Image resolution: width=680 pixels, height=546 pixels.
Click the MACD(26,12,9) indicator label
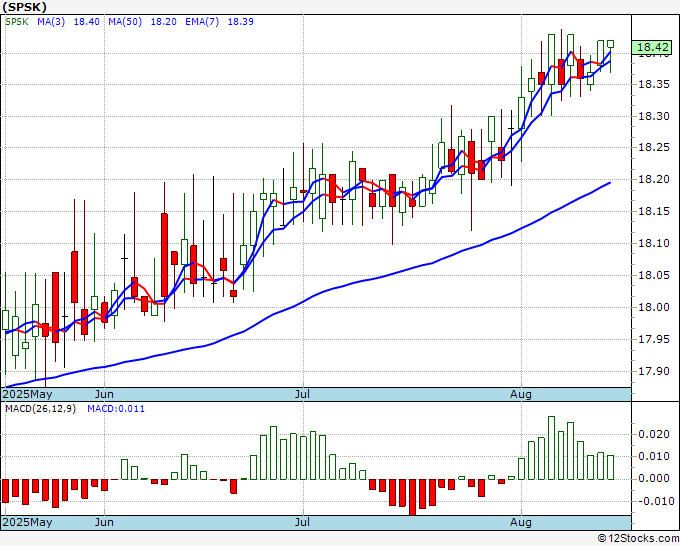coord(40,409)
